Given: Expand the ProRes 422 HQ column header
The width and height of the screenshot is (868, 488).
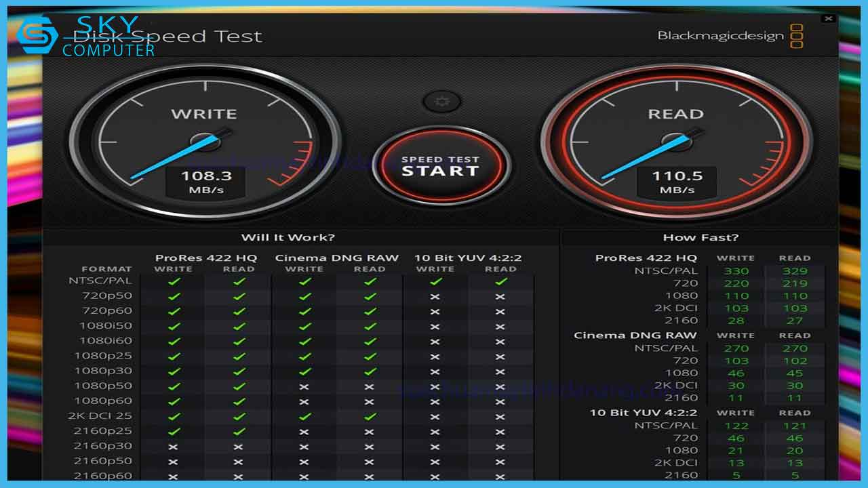Looking at the screenshot, I should (208, 258).
